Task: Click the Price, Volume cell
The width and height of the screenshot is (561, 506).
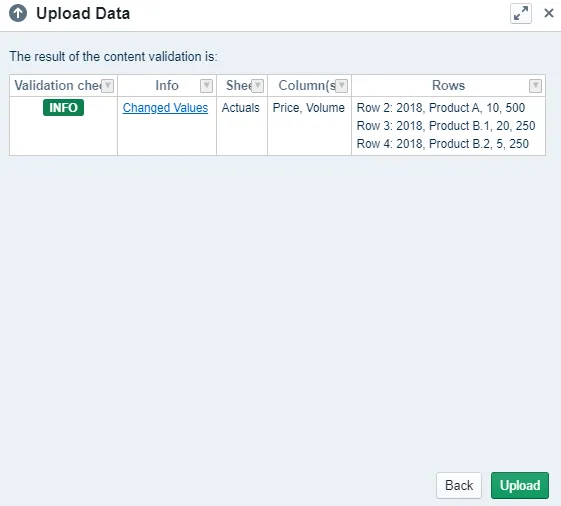Action: [x=309, y=108]
